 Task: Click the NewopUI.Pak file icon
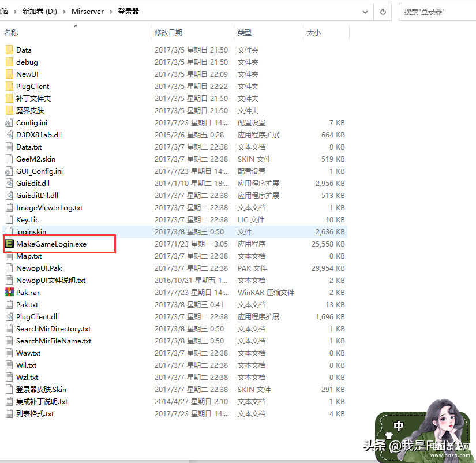tap(9, 268)
